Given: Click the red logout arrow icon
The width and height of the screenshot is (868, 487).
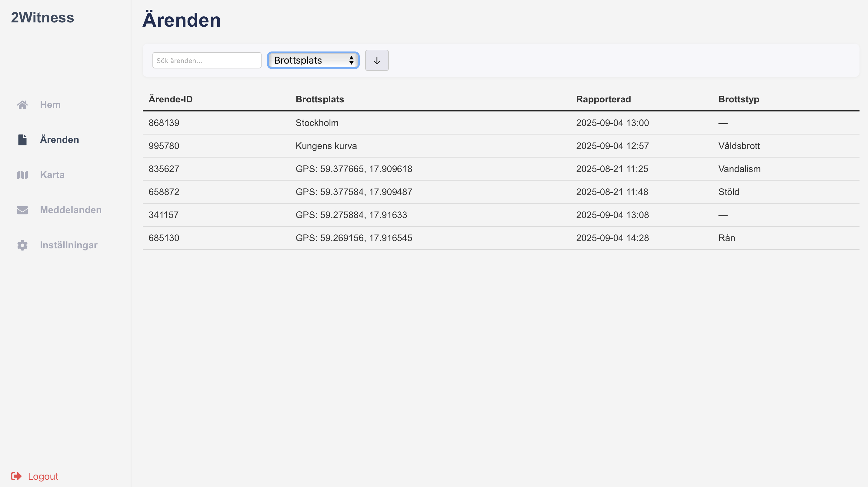Looking at the screenshot, I should (x=16, y=476).
